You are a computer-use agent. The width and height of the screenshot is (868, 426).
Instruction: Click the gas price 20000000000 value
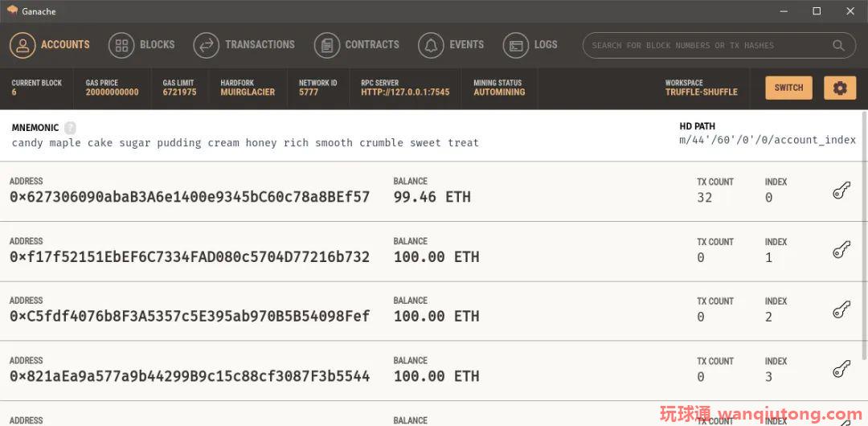[x=113, y=92]
